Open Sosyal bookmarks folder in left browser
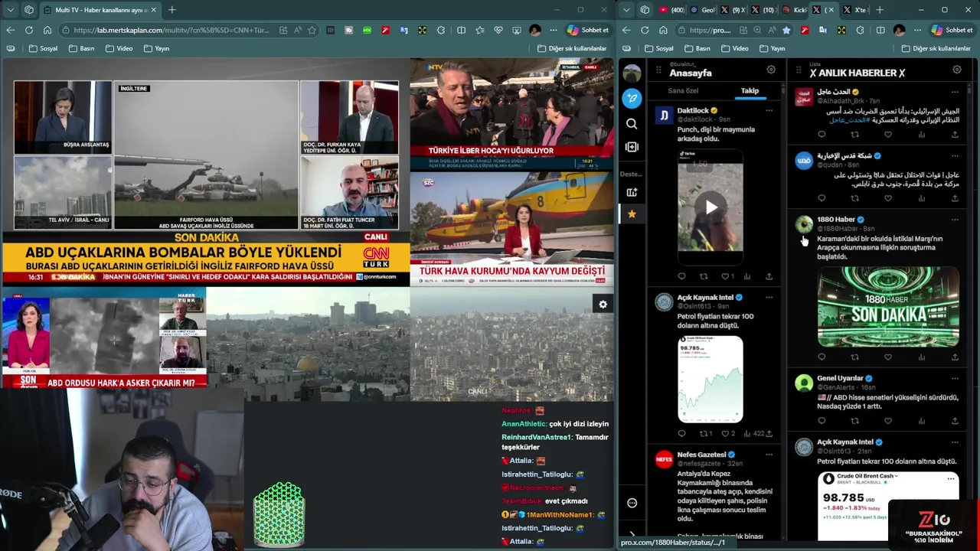 pos(43,48)
